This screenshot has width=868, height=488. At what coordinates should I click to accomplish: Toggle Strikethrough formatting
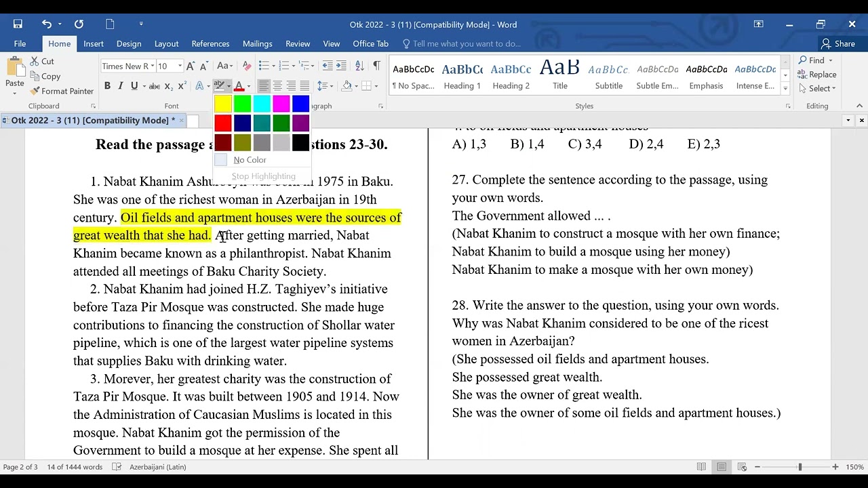pos(154,86)
